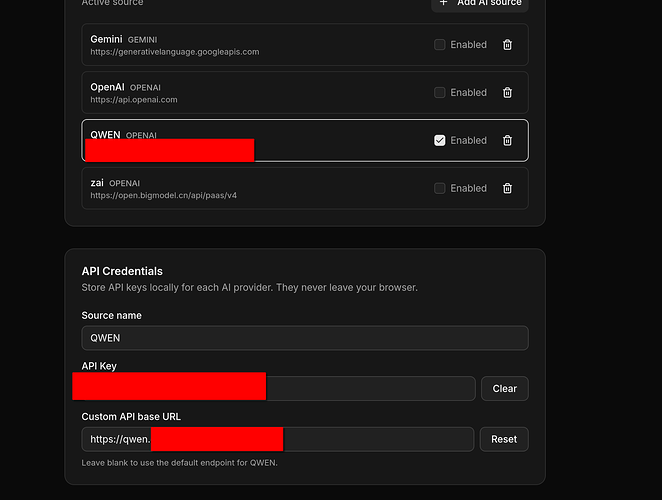Edit the Custom API base URL field
662x500 pixels.
click(278, 439)
